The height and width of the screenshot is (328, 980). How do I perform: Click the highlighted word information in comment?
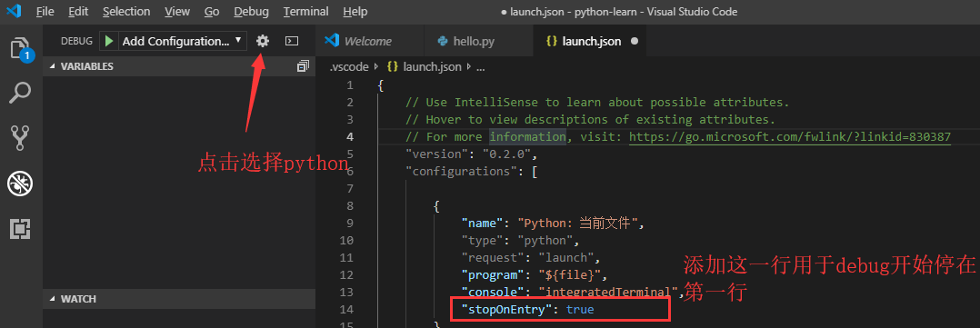click(x=527, y=136)
